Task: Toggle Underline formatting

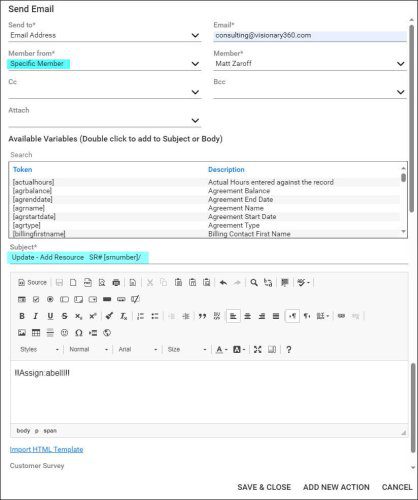Action: coord(50,316)
